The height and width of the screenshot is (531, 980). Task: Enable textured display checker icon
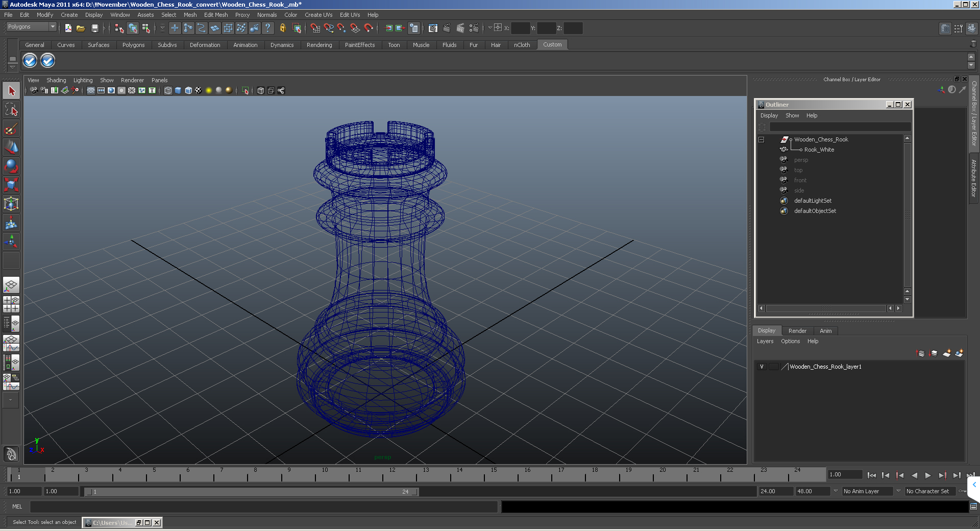point(199,90)
